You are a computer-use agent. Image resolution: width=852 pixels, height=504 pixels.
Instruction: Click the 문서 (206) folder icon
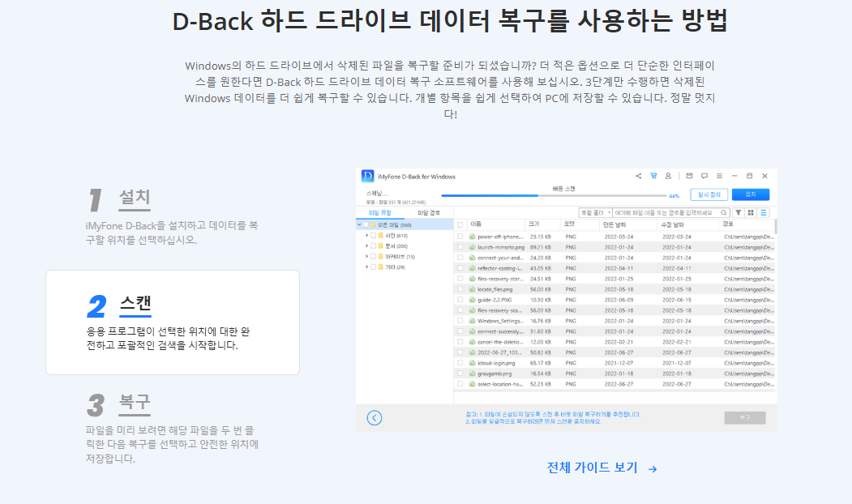pyautogui.click(x=381, y=246)
